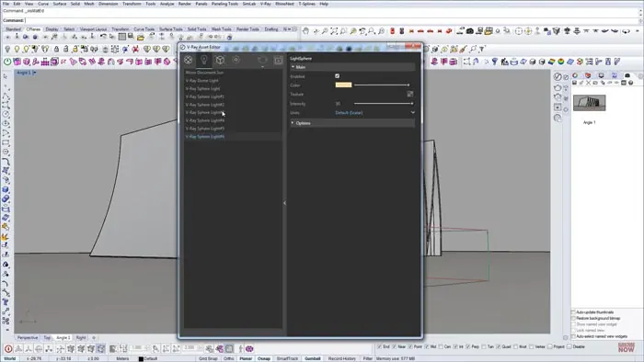Select the Angle 1 named view thumbnail
Image resolution: width=644 pixels, height=362 pixels.
pyautogui.click(x=589, y=103)
